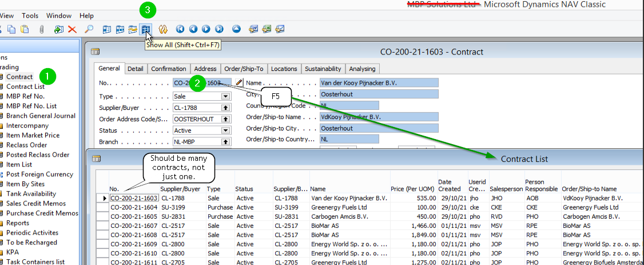Viewport: 644px width, 265px height.
Task: Go to the next record
Action: pos(206,29)
